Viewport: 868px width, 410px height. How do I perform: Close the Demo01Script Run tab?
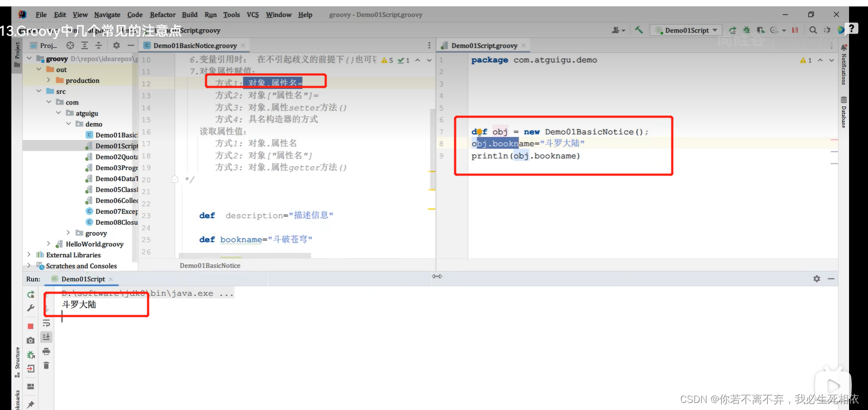tap(111, 279)
